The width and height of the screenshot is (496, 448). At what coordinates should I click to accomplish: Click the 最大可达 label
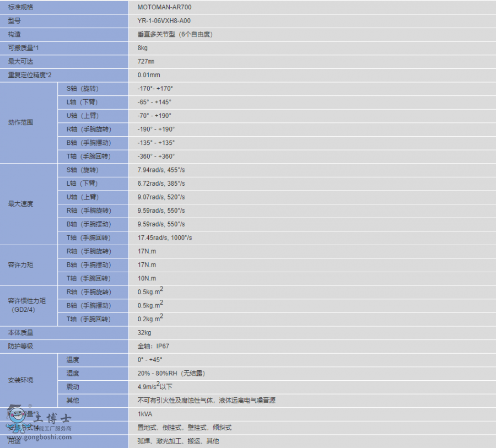(20, 61)
